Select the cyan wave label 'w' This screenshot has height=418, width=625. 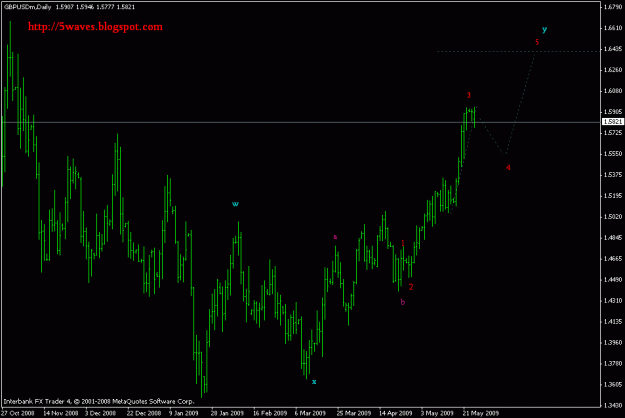point(235,204)
